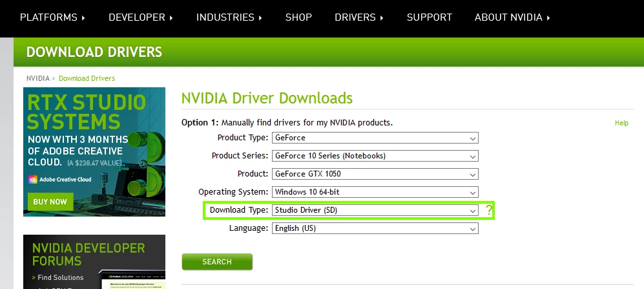Click the green Search button
The width and height of the screenshot is (644, 289).
point(217,262)
